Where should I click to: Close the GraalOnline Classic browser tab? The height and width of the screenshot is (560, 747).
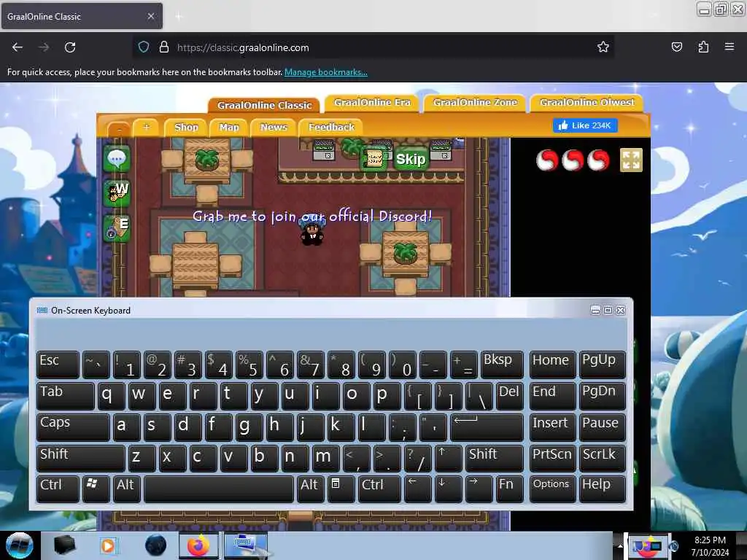[x=150, y=16]
